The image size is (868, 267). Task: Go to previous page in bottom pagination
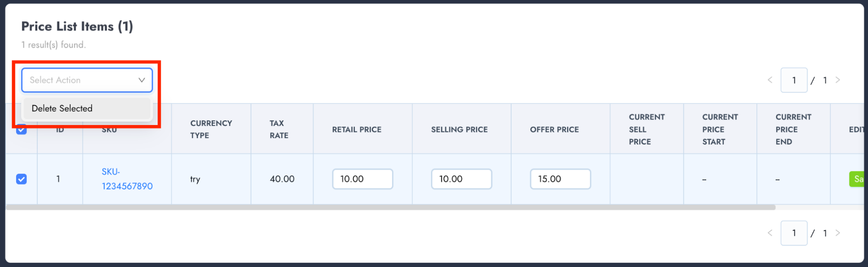pyautogui.click(x=770, y=233)
